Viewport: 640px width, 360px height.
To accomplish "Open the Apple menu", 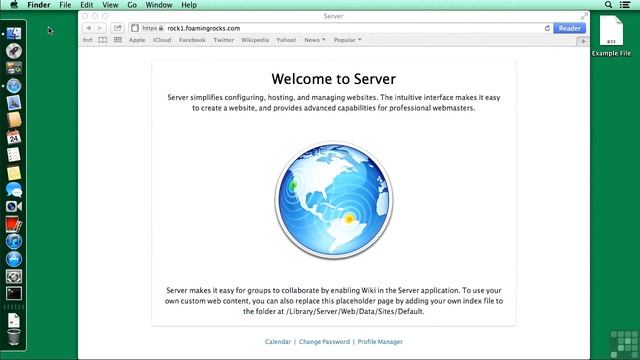I will [14, 5].
